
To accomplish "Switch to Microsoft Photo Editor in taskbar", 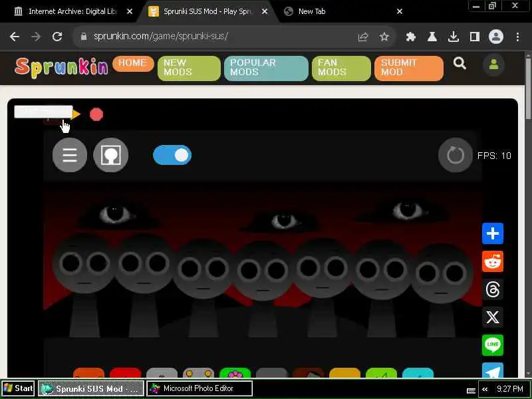I will pyautogui.click(x=199, y=388).
